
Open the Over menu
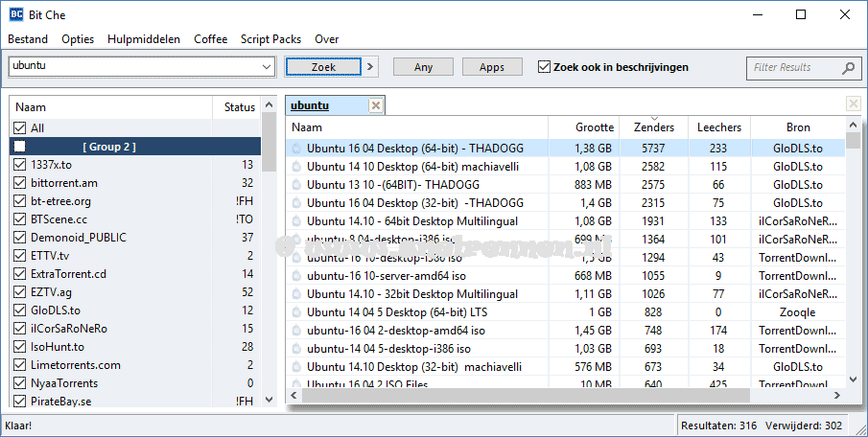click(327, 39)
